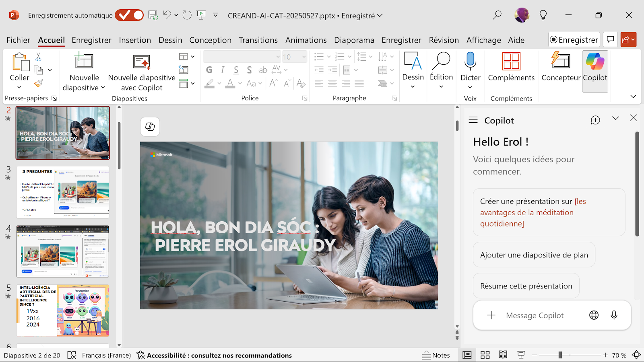Open the Fichier menu
This screenshot has width=644, height=362.
click(x=18, y=40)
